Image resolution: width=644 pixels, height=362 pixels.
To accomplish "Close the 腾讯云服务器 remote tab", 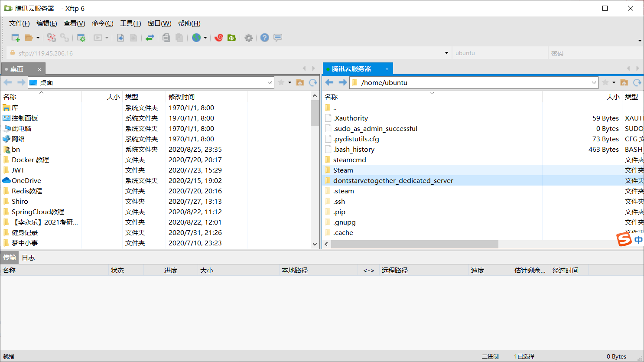I will [387, 69].
